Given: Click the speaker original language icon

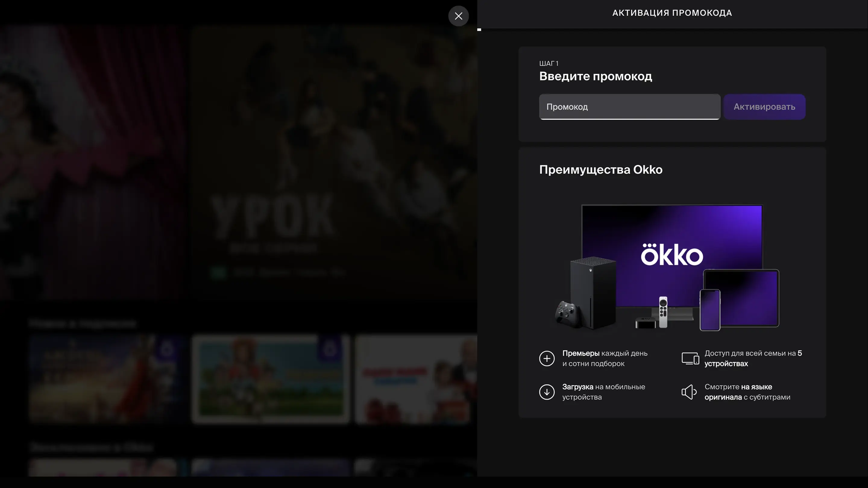Looking at the screenshot, I should [x=689, y=392].
